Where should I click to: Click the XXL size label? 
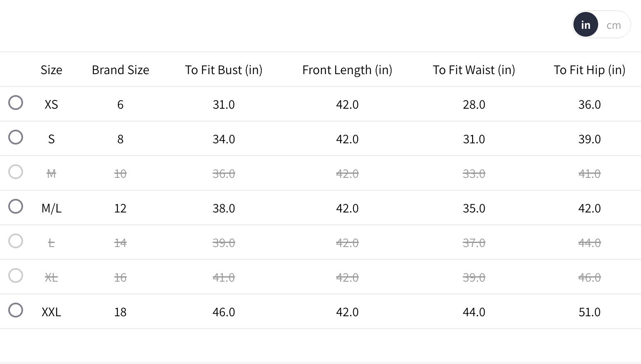(51, 312)
